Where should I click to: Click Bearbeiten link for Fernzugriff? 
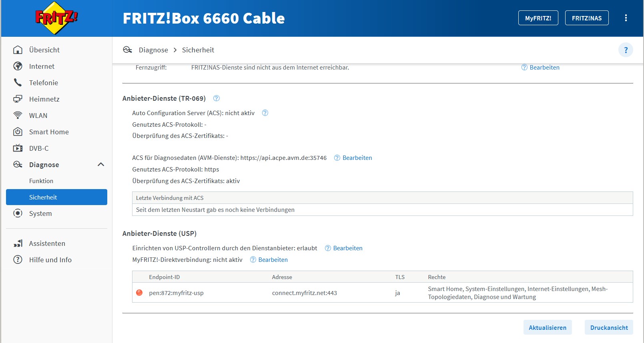pyautogui.click(x=544, y=68)
